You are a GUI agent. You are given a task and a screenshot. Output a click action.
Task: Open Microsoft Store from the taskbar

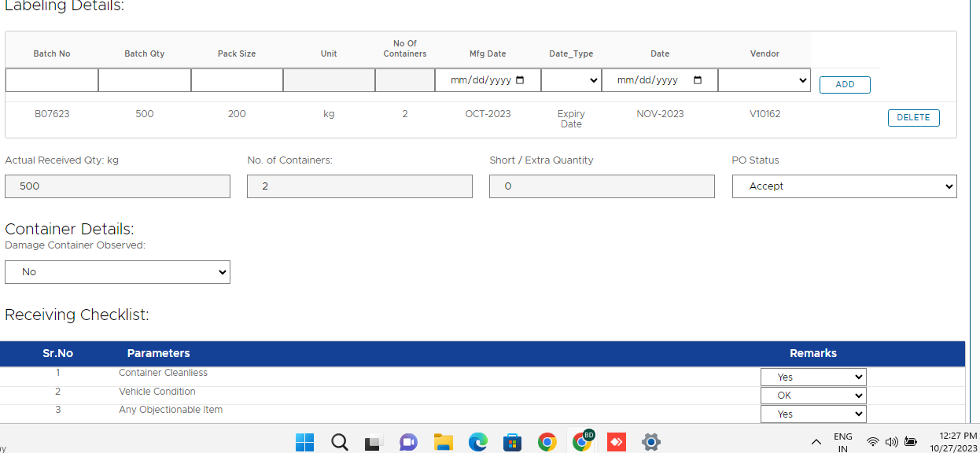[513, 442]
